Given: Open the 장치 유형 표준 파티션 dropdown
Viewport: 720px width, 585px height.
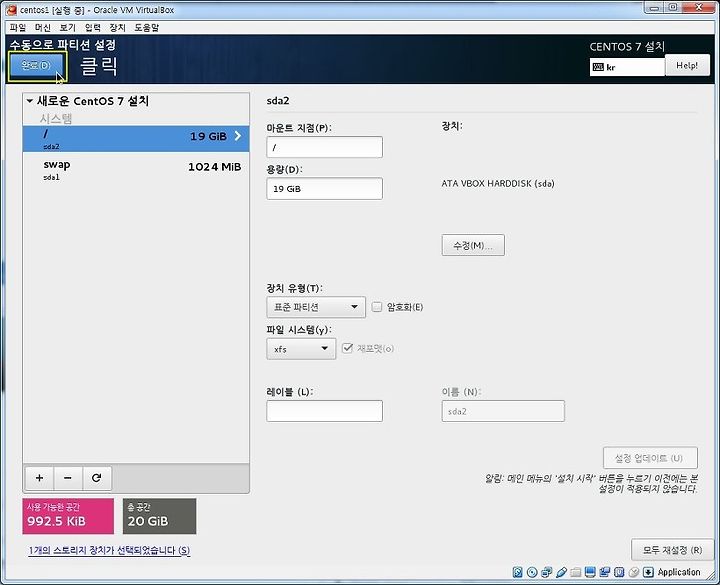Looking at the screenshot, I should [316, 307].
